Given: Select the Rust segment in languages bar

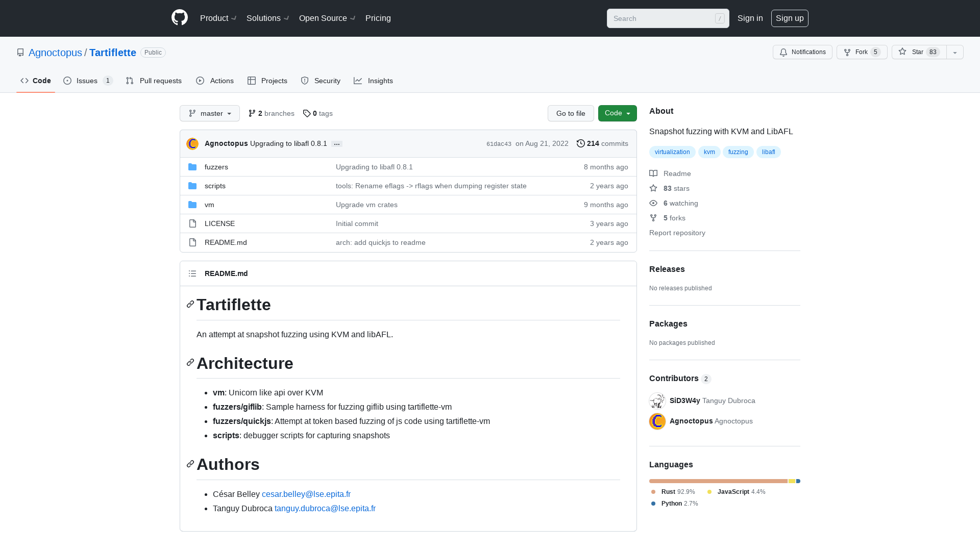Looking at the screenshot, I should click(x=719, y=481).
